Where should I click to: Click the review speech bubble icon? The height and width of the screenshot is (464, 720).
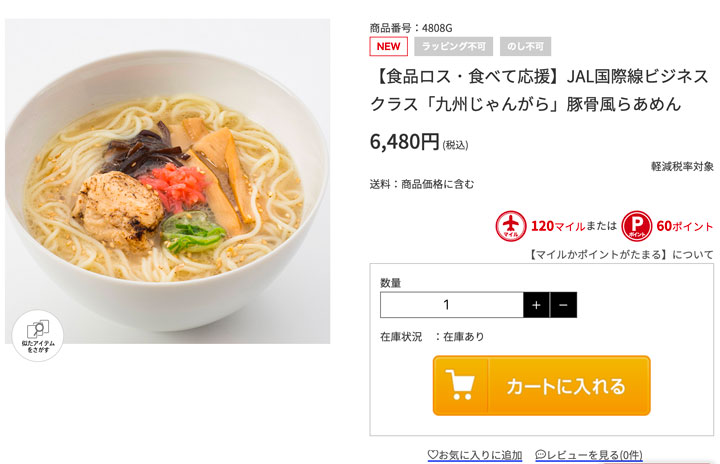point(540,454)
